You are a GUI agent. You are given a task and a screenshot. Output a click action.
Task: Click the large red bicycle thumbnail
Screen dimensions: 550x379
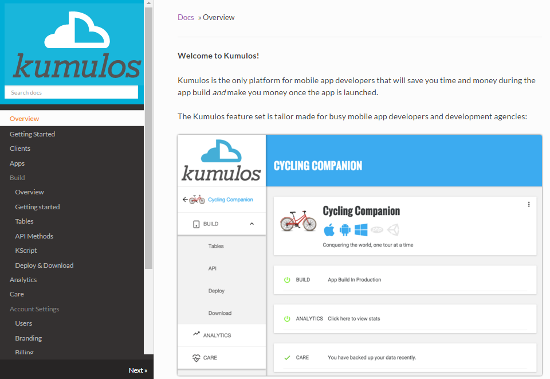pyautogui.click(x=298, y=221)
